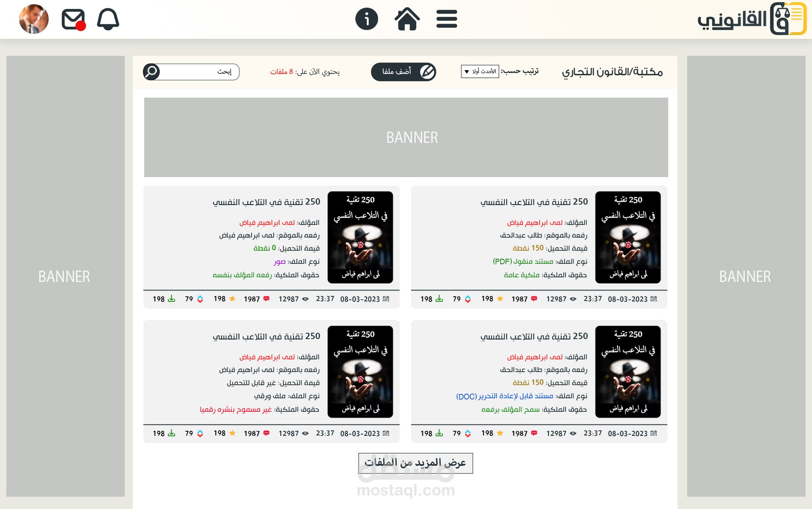Open top-right book cover thumbnail

click(628, 237)
